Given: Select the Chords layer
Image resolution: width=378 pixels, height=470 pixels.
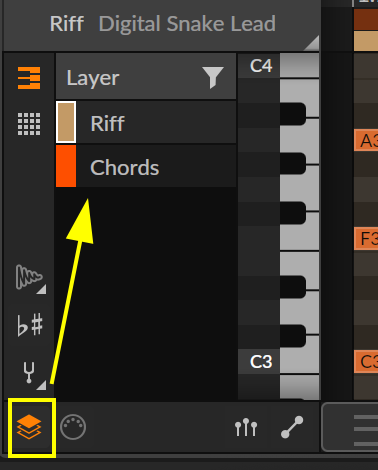Looking at the screenshot, I should [x=146, y=166].
